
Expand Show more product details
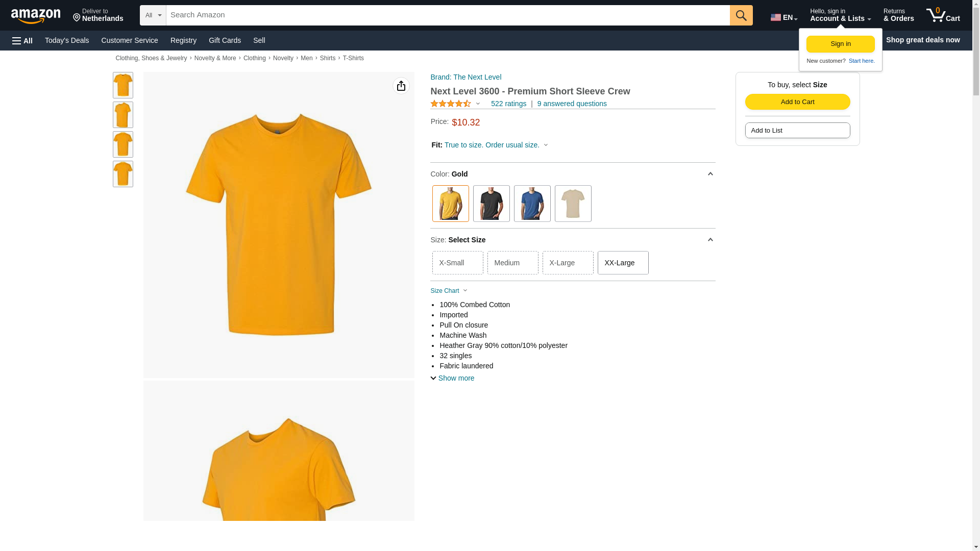[452, 378]
